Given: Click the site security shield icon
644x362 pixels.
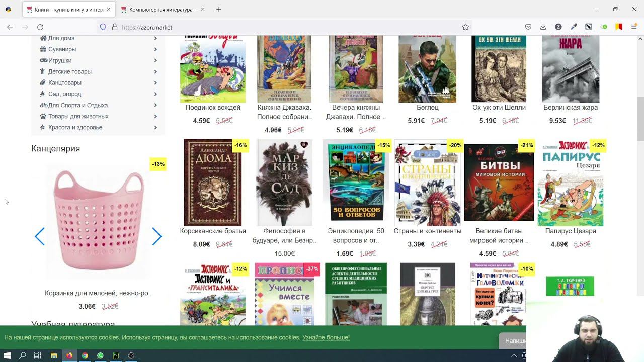Looking at the screenshot, I should [x=103, y=27].
